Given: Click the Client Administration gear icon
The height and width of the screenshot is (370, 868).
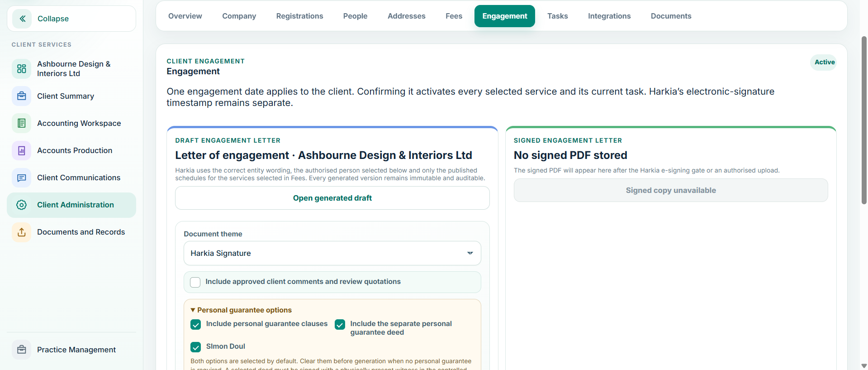Looking at the screenshot, I should [x=21, y=205].
